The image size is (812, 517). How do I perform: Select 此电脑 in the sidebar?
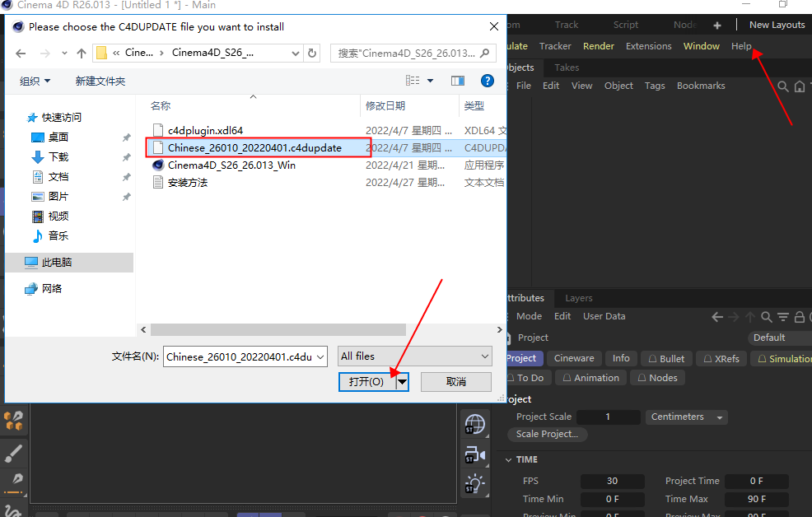[70, 263]
